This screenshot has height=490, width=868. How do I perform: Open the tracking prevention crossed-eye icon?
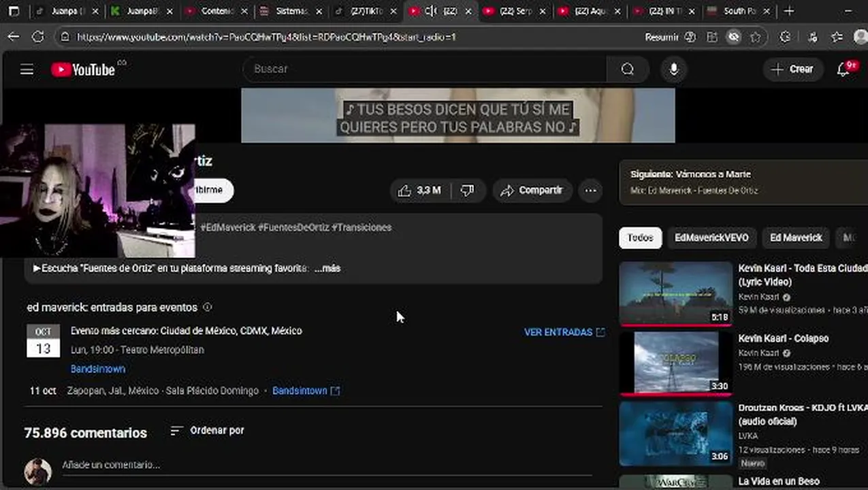(x=733, y=37)
